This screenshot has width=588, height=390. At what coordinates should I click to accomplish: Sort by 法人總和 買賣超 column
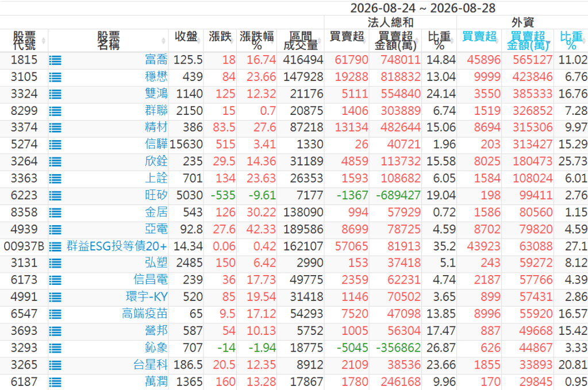[x=347, y=40]
